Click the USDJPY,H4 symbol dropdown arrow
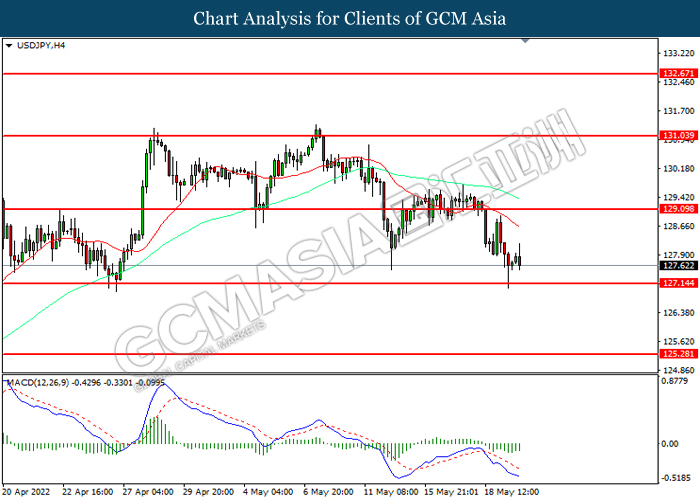The height and width of the screenshot is (500, 700). (x=8, y=46)
